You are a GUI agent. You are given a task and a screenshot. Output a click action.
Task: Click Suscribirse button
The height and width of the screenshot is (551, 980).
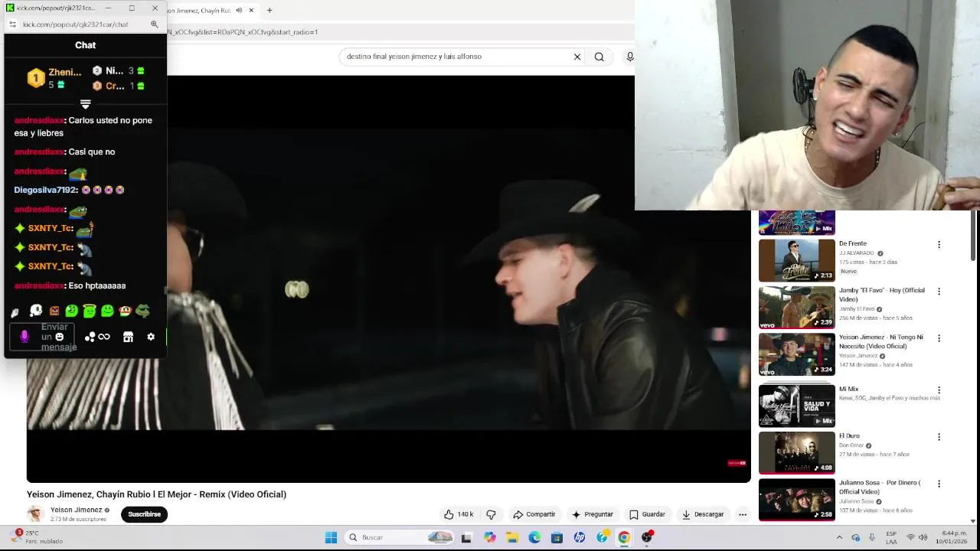(x=144, y=514)
